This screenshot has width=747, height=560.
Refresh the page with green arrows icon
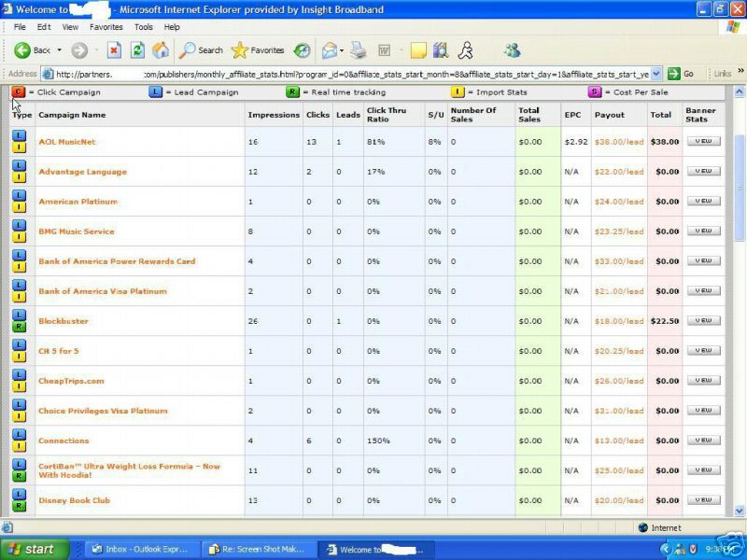click(x=137, y=50)
